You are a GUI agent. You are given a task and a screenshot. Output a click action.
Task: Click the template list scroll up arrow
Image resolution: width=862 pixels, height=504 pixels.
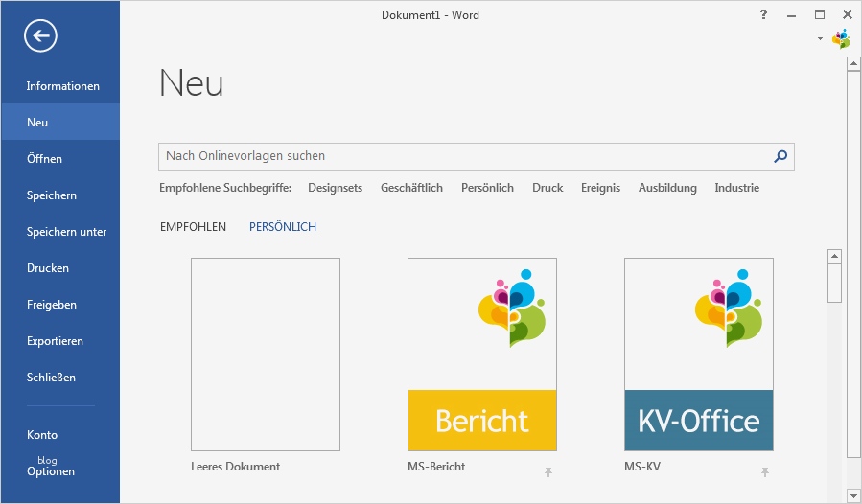tap(834, 256)
